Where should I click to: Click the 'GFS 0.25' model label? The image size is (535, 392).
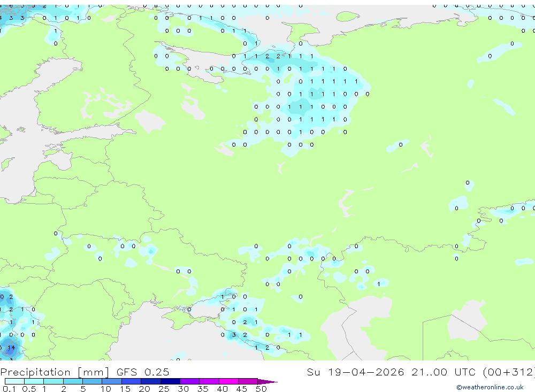tap(143, 372)
